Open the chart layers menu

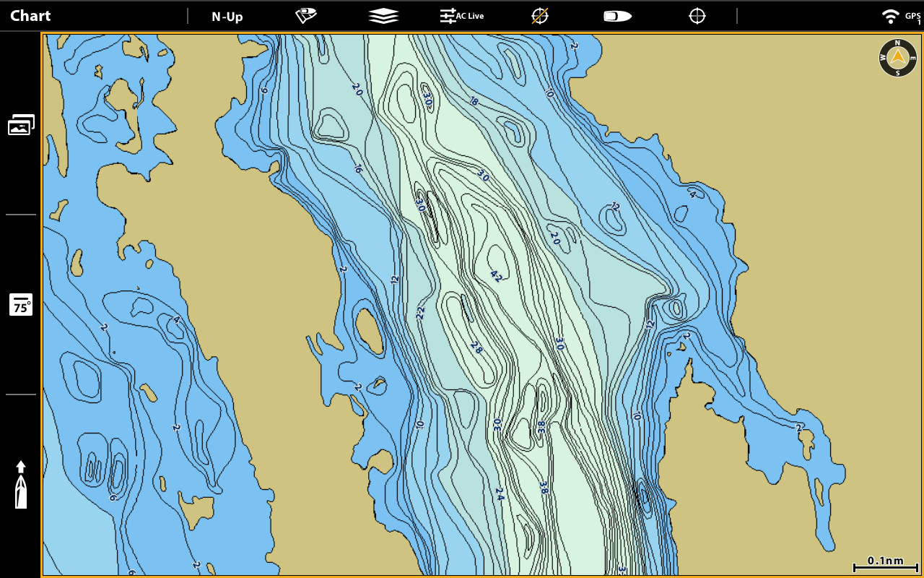tap(383, 16)
